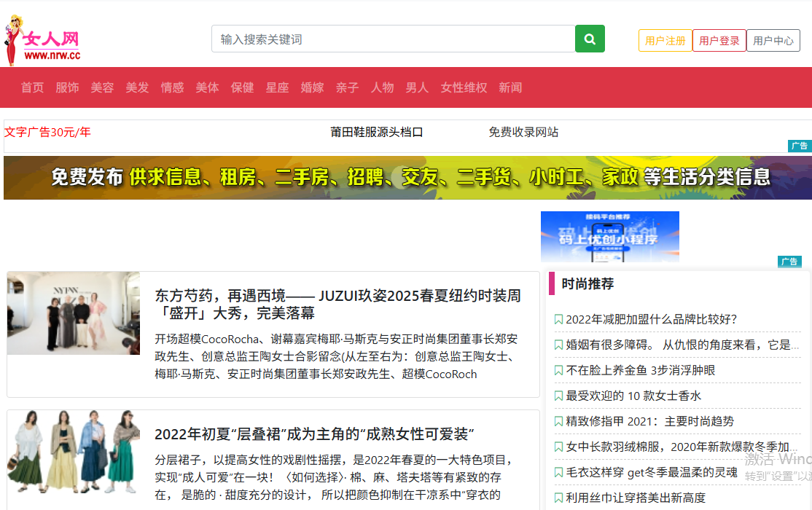The height and width of the screenshot is (510, 812).
Task: Click the bookmark icon beside 女中长款羽绒棉服
Action: tap(559, 447)
